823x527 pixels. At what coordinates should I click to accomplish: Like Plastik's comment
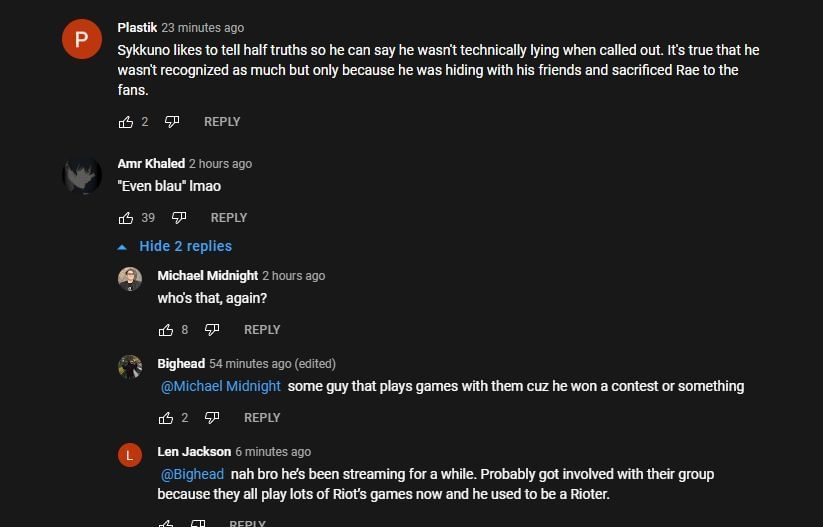(126, 122)
